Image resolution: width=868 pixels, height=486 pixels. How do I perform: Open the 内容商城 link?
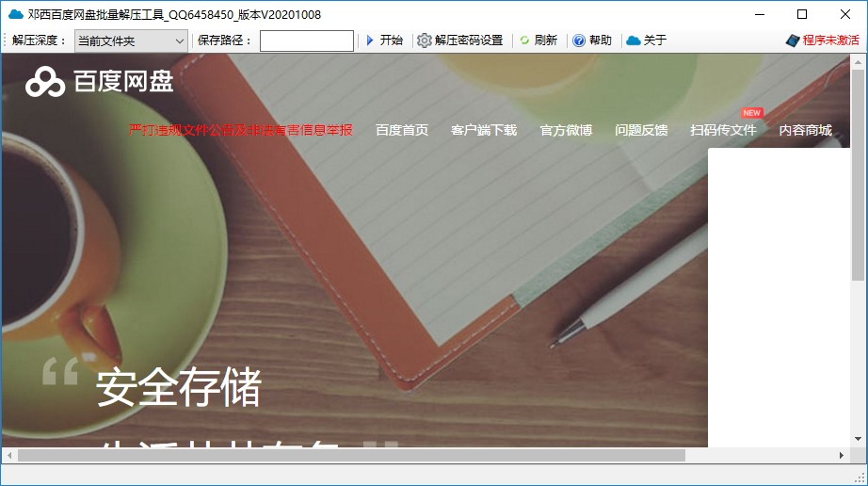[x=806, y=130]
